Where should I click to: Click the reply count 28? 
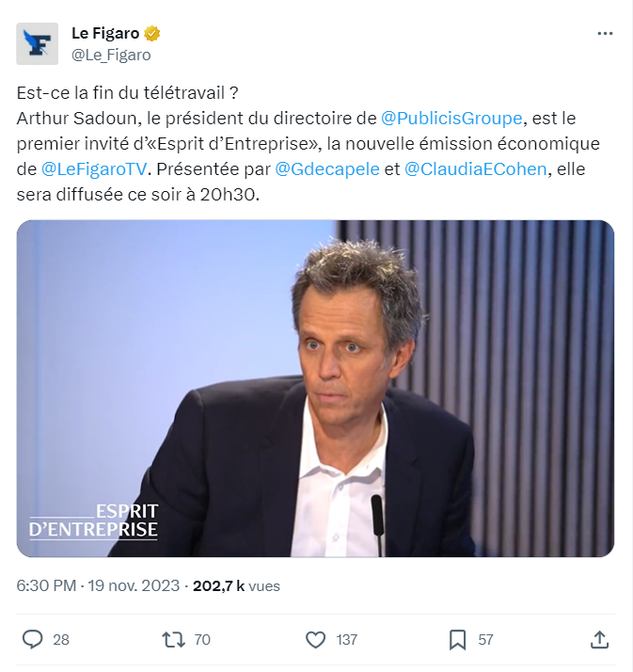pos(61,639)
